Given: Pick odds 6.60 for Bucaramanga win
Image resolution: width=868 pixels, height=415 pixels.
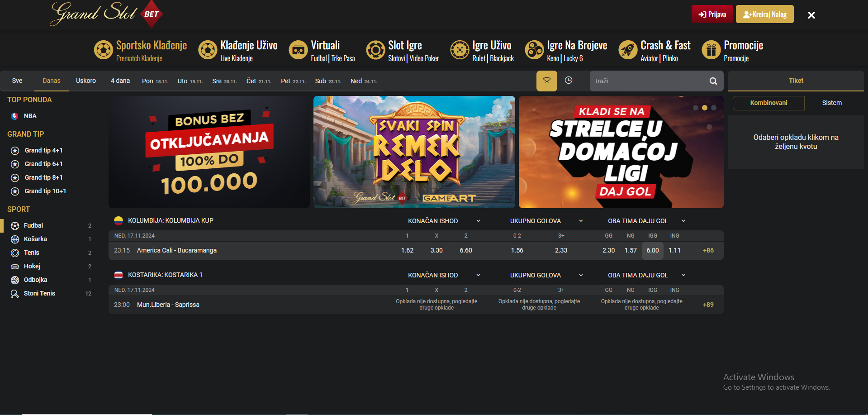Looking at the screenshot, I should pos(466,250).
